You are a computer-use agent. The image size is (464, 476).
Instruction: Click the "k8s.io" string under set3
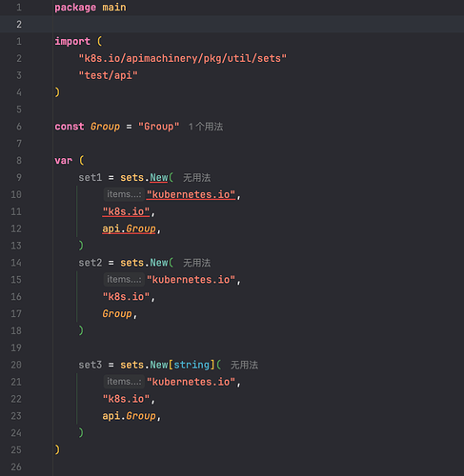pos(126,399)
